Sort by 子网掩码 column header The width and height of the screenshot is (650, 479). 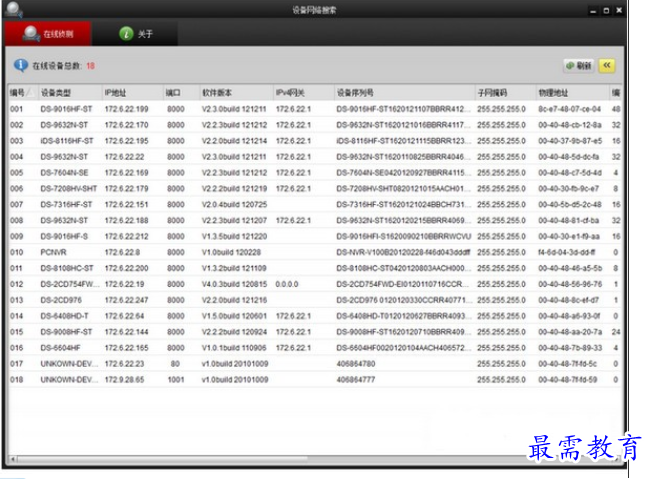point(505,92)
